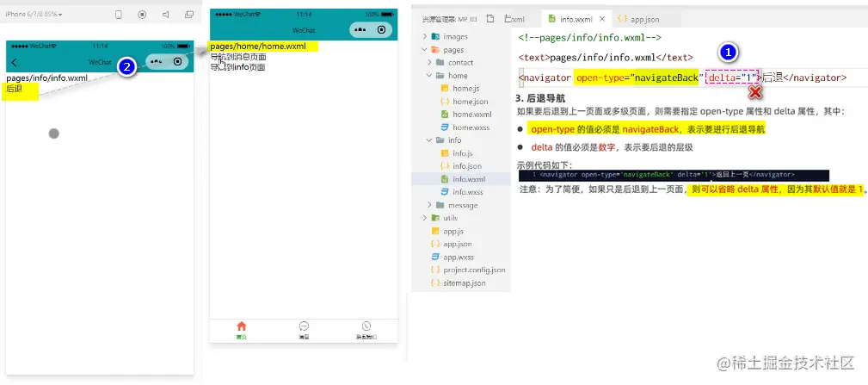Tap the capsule close circle on home page
This screenshot has height=385, width=868.
(381, 30)
